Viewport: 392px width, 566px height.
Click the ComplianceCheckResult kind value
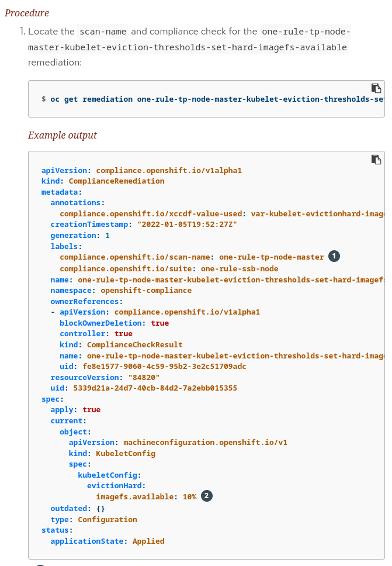tap(135, 344)
